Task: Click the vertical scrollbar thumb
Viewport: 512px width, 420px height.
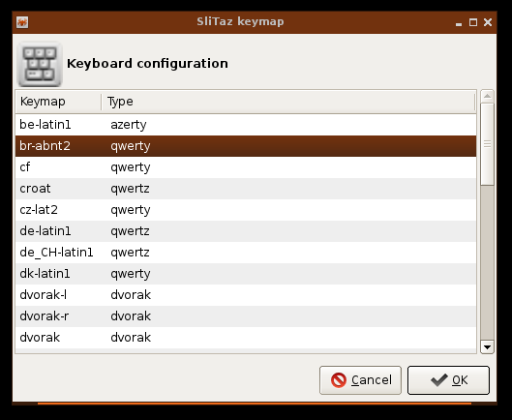Action: pyautogui.click(x=487, y=144)
